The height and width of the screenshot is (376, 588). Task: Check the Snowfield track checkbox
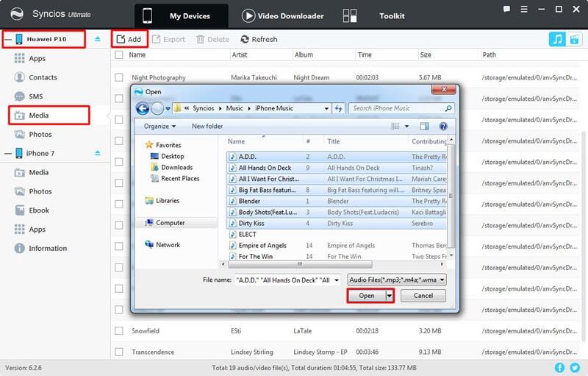[119, 331]
